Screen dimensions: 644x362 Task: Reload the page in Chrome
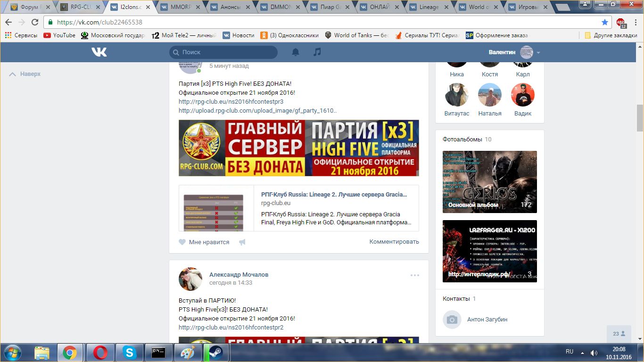tap(35, 22)
